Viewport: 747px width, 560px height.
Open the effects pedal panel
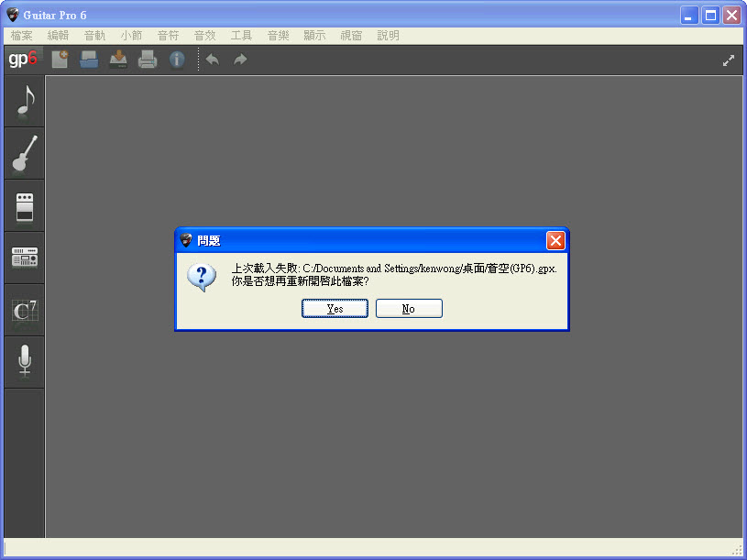(25, 205)
